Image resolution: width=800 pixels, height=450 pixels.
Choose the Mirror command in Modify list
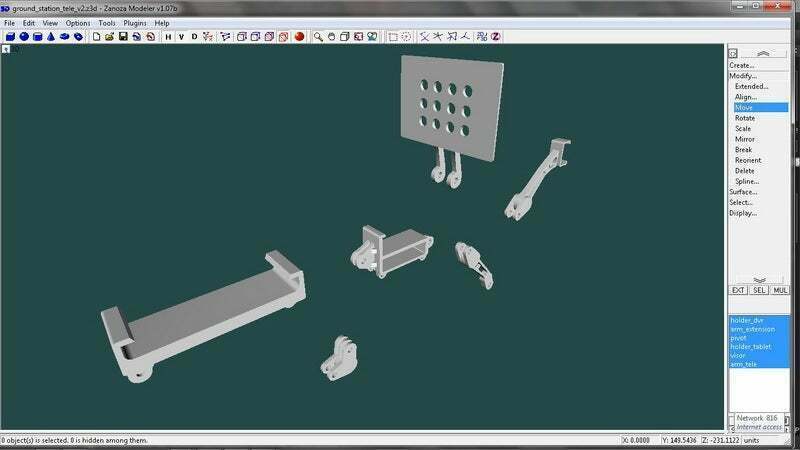point(745,139)
